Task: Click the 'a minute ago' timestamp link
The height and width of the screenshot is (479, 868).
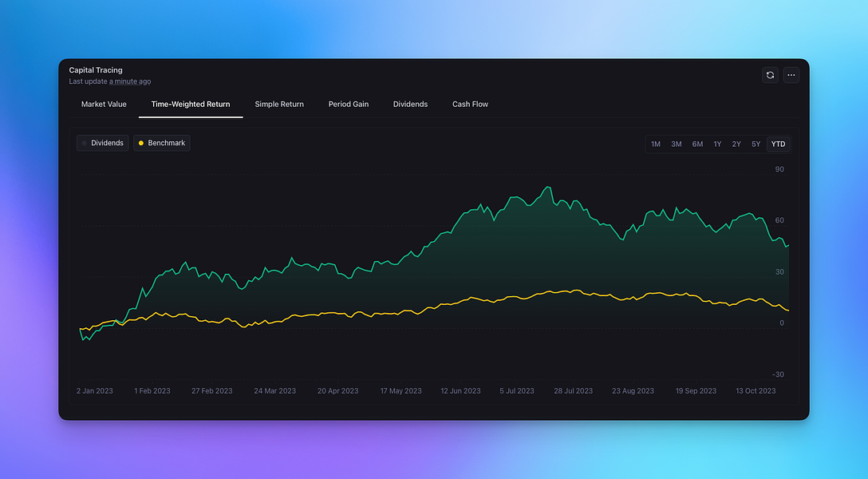Action: coord(130,81)
